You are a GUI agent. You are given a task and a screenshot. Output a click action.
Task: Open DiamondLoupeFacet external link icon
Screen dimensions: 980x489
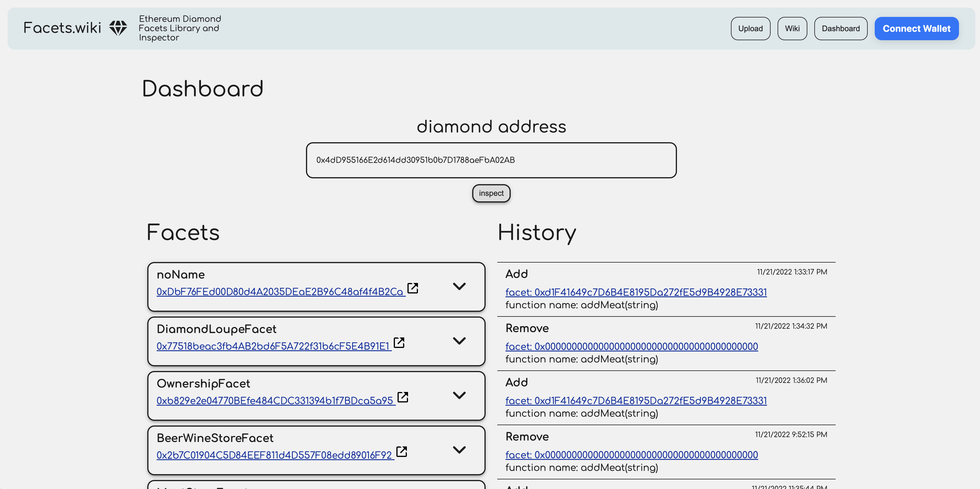399,343
